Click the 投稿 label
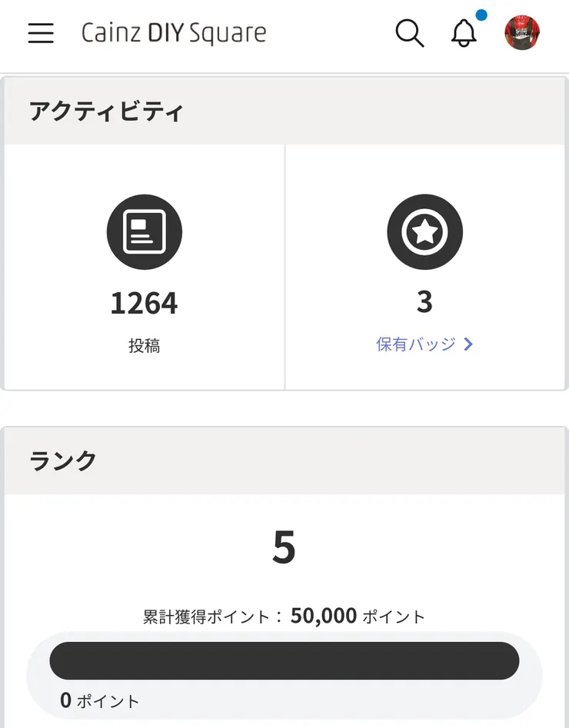 (x=144, y=346)
